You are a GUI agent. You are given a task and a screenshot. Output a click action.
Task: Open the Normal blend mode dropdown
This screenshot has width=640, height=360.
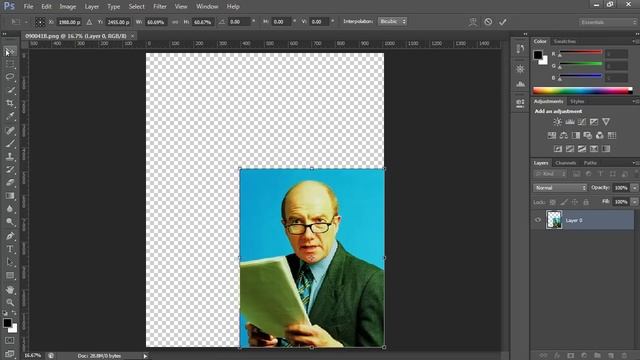(560, 188)
